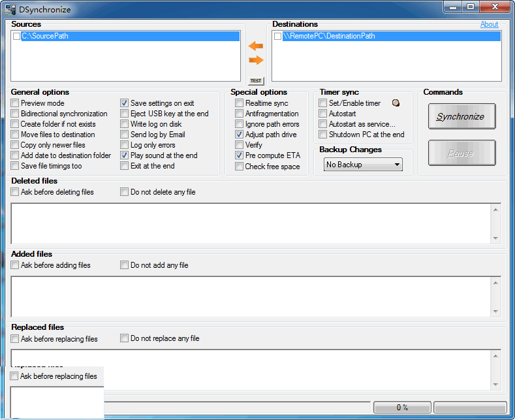Click scroll up arrow in Added files list

coord(495,283)
